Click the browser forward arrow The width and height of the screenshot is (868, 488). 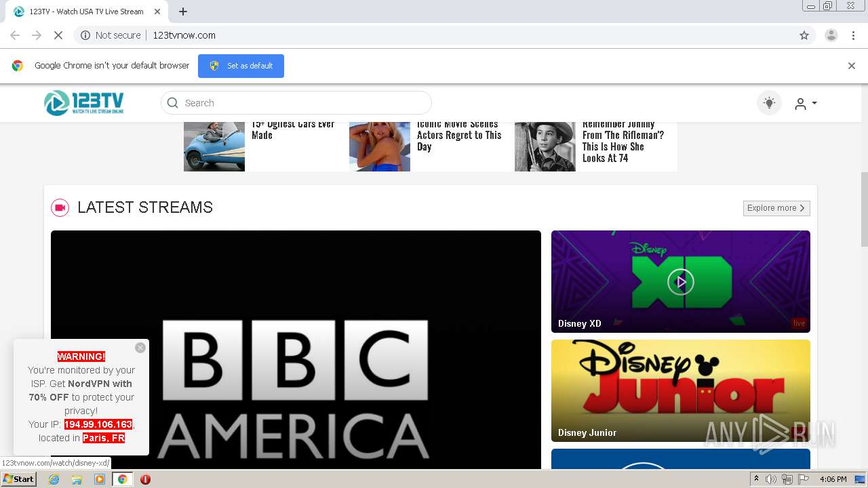point(37,35)
